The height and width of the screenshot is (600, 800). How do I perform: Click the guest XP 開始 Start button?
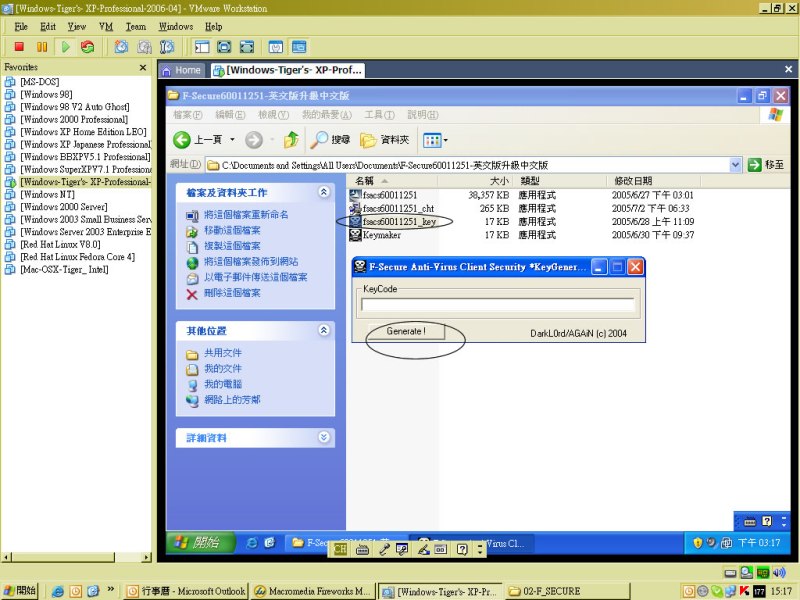[201, 542]
